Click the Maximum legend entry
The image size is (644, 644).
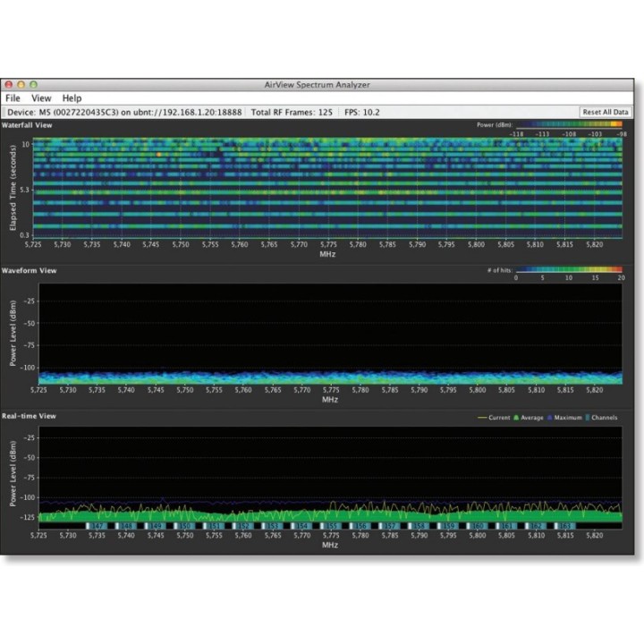tap(564, 418)
